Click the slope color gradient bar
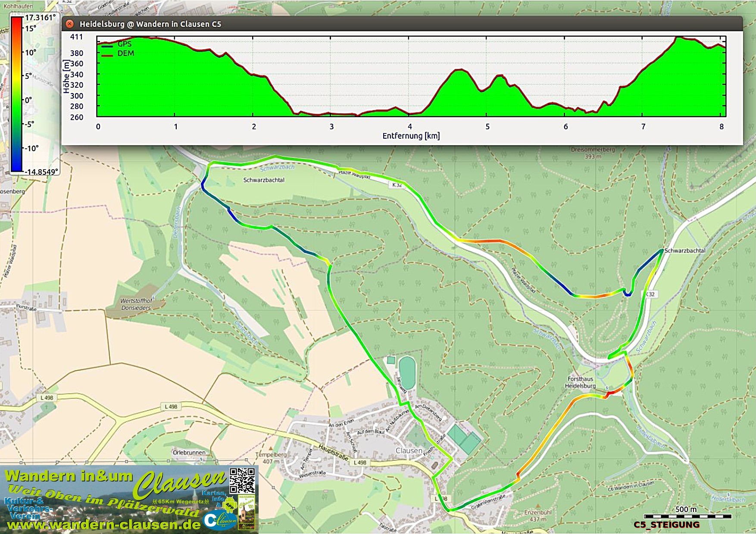The image size is (756, 534). (x=16, y=94)
